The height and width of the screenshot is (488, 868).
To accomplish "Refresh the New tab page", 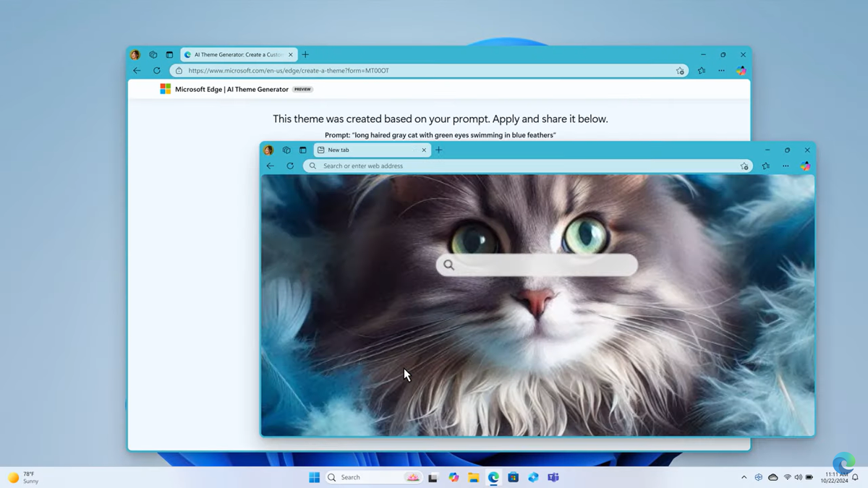I will [x=290, y=166].
